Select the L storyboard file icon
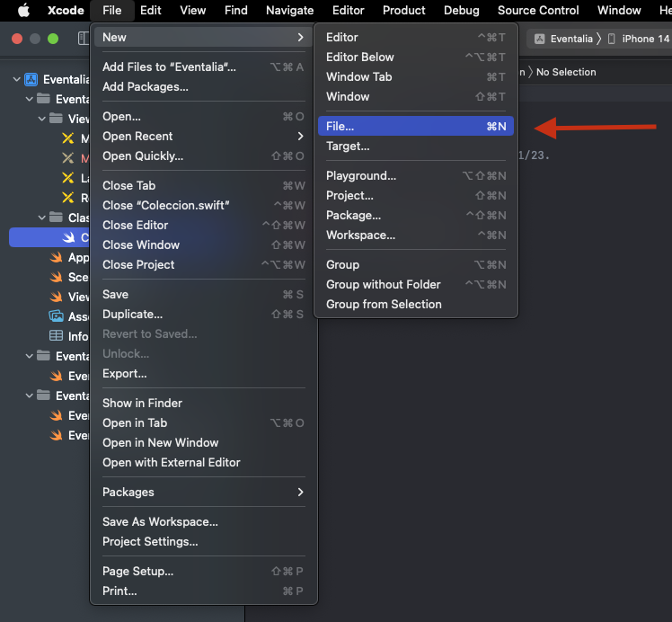 tap(67, 178)
